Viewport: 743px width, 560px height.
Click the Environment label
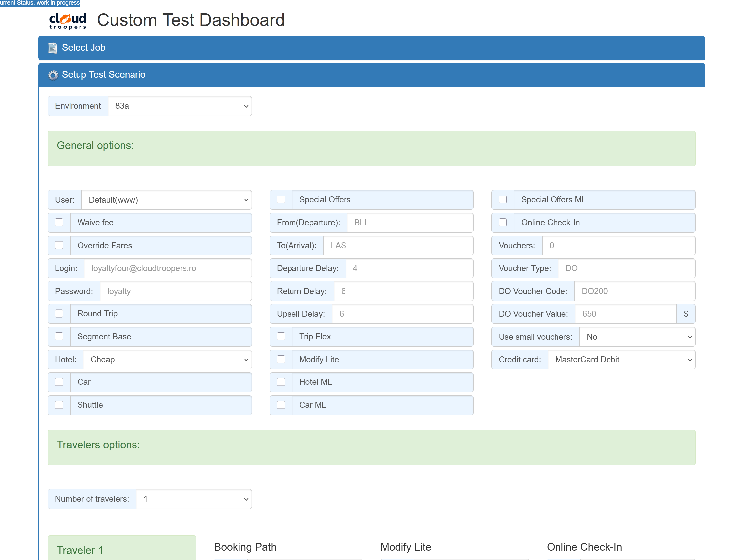78,106
